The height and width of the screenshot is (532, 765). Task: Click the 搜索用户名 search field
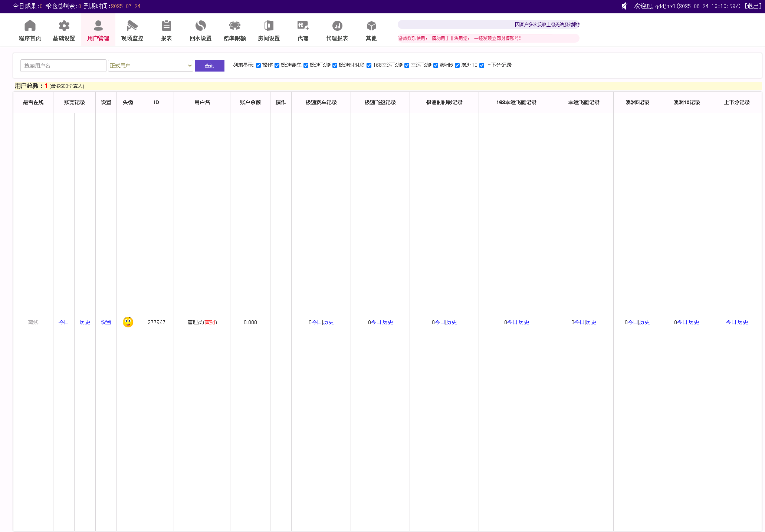[x=63, y=66]
